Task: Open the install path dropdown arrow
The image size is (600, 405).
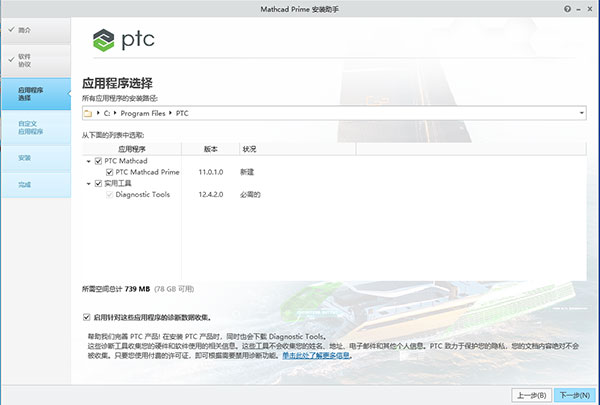Action: click(x=582, y=113)
